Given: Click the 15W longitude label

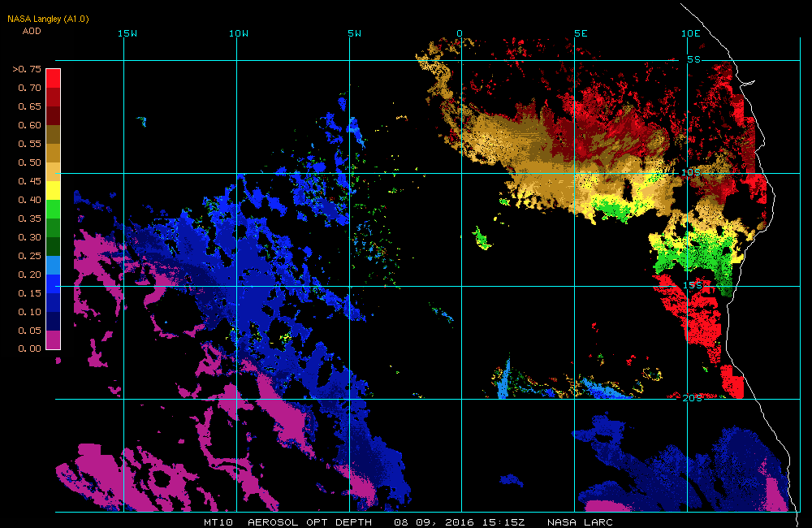Looking at the screenshot, I should click(127, 33).
